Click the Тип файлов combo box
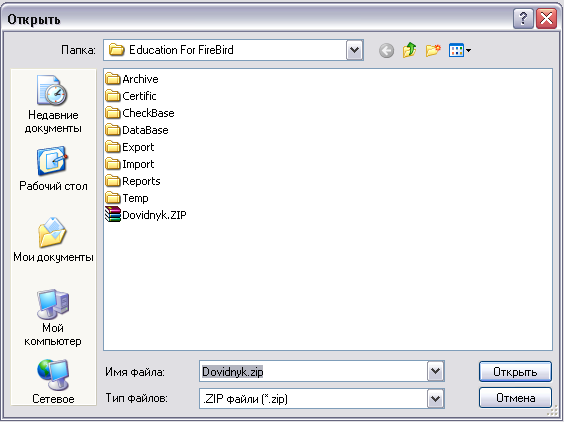Image resolution: width=564 pixels, height=422 pixels. [322, 398]
